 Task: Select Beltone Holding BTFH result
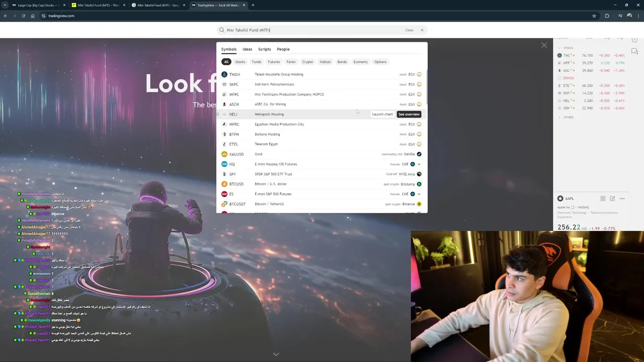click(321, 134)
